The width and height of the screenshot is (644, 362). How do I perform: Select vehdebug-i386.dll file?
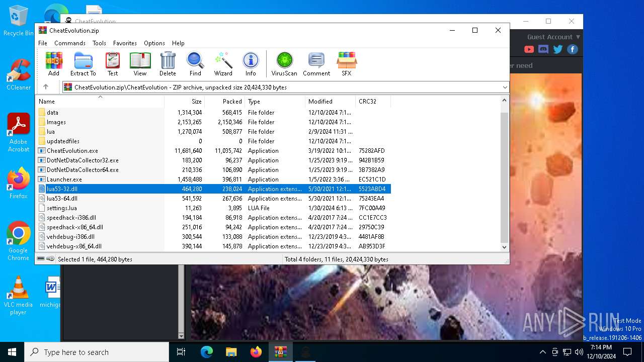pos(213,237)
